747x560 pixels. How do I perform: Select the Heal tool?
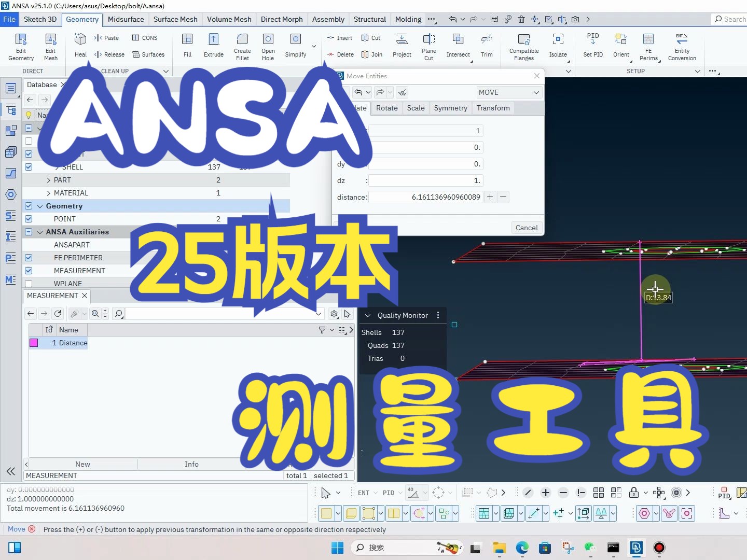click(80, 46)
